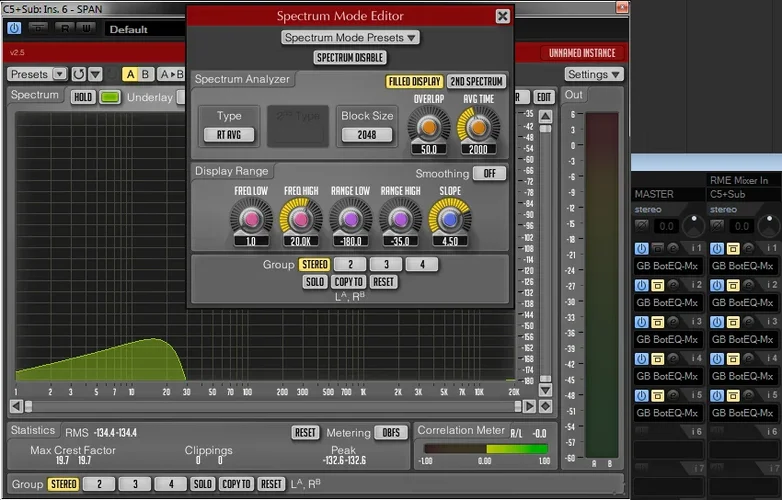Click the SPECTRUM DISABLE button

click(350, 57)
